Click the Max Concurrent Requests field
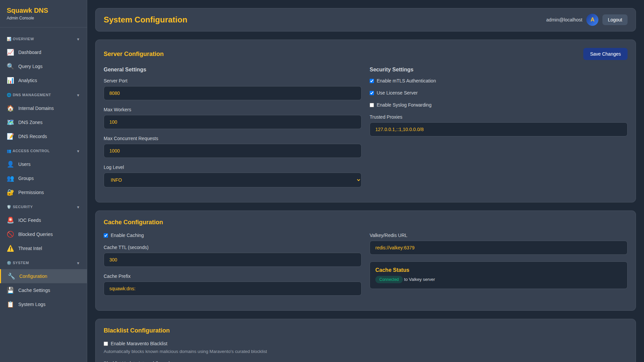Image resolution: width=644 pixels, height=362 pixels. click(x=232, y=151)
